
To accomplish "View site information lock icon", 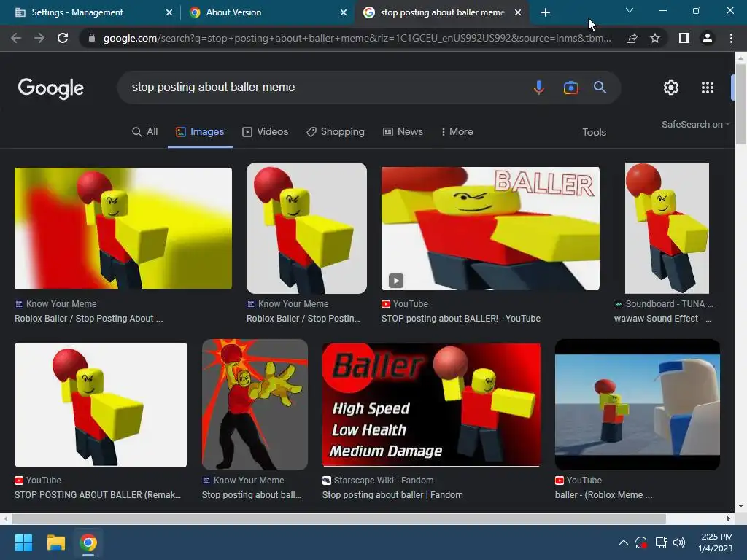I will (x=91, y=38).
